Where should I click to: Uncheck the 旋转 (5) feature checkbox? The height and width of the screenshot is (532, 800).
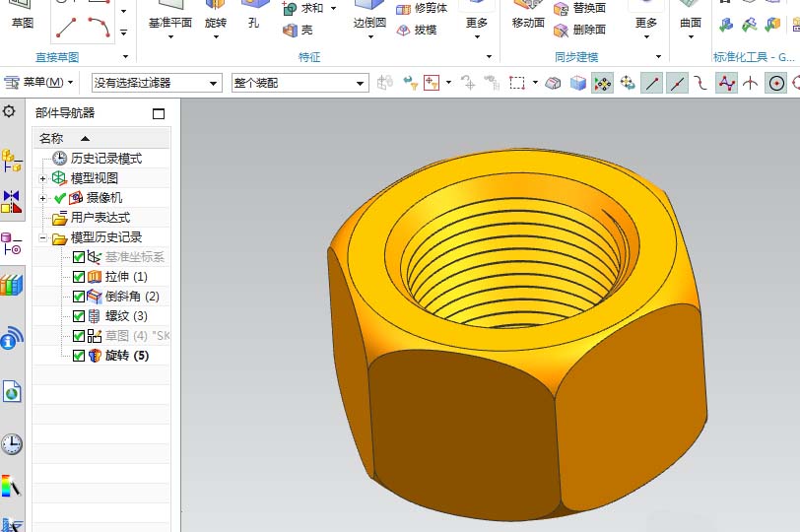pos(79,356)
